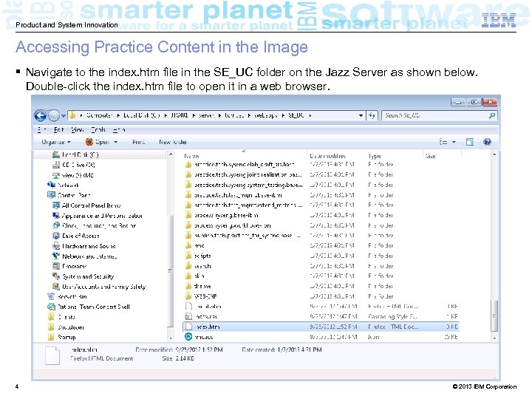Select the server breadcrumb segment
This screenshot has width=532, height=399.
pos(206,115)
